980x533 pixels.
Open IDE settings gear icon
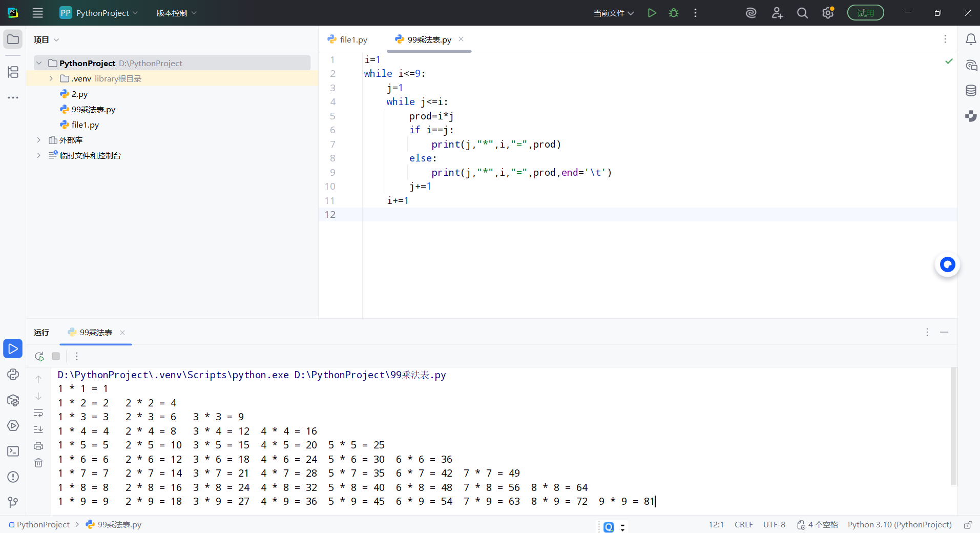pos(828,13)
